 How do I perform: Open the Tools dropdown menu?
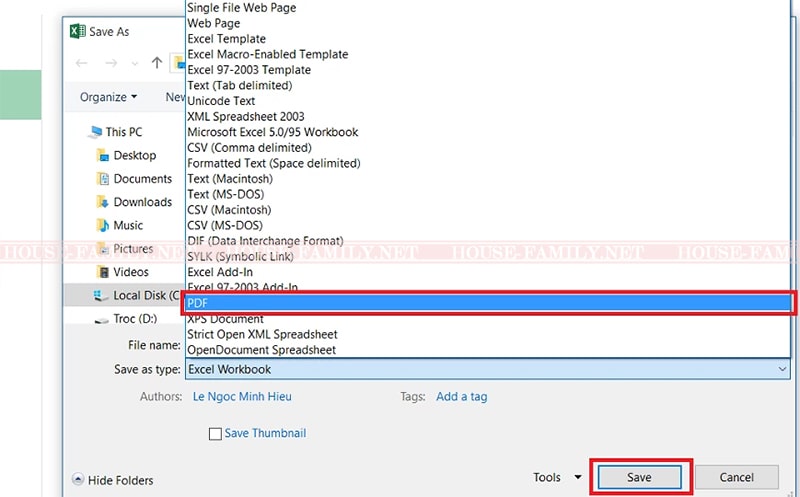point(557,477)
